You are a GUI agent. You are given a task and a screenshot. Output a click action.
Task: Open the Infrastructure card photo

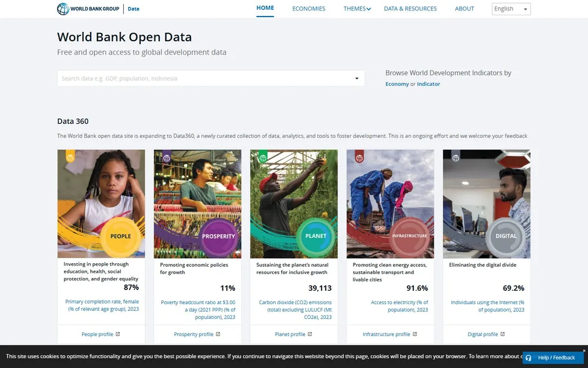tap(390, 204)
